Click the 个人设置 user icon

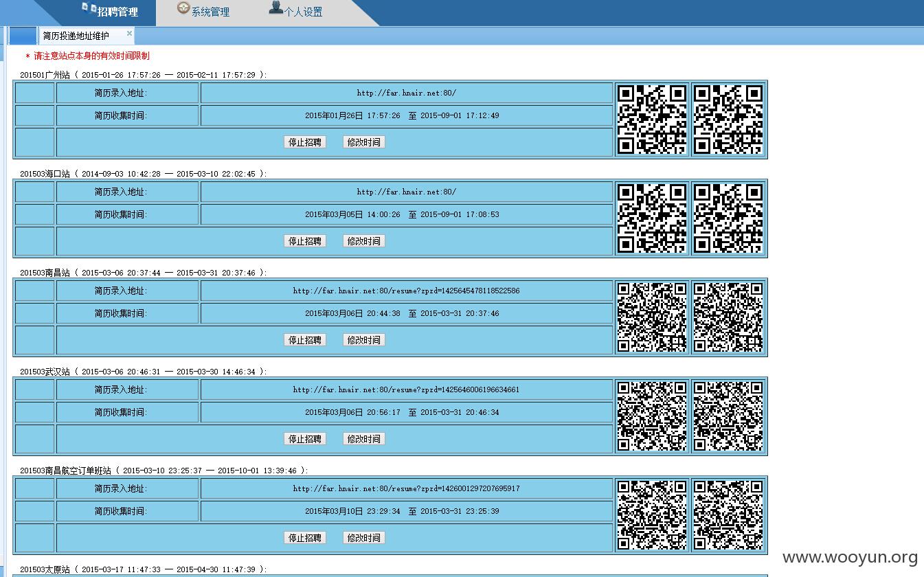275,8
